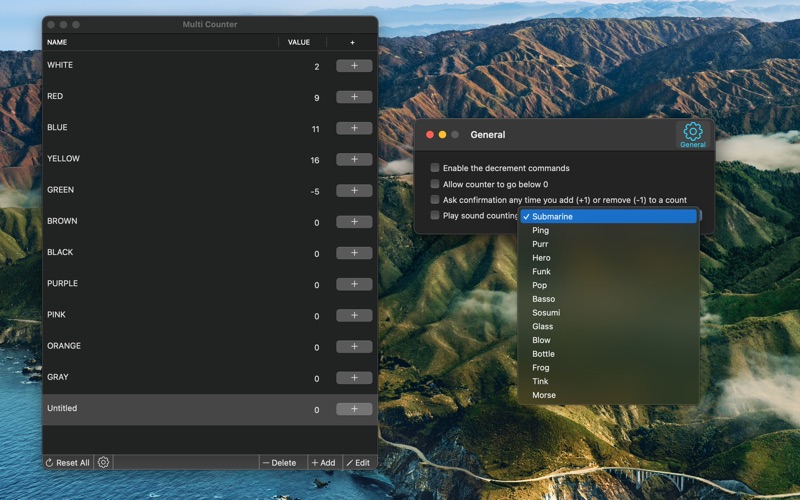The height and width of the screenshot is (500, 800).
Task: Choose the Morse sound from the menu
Action: point(544,395)
